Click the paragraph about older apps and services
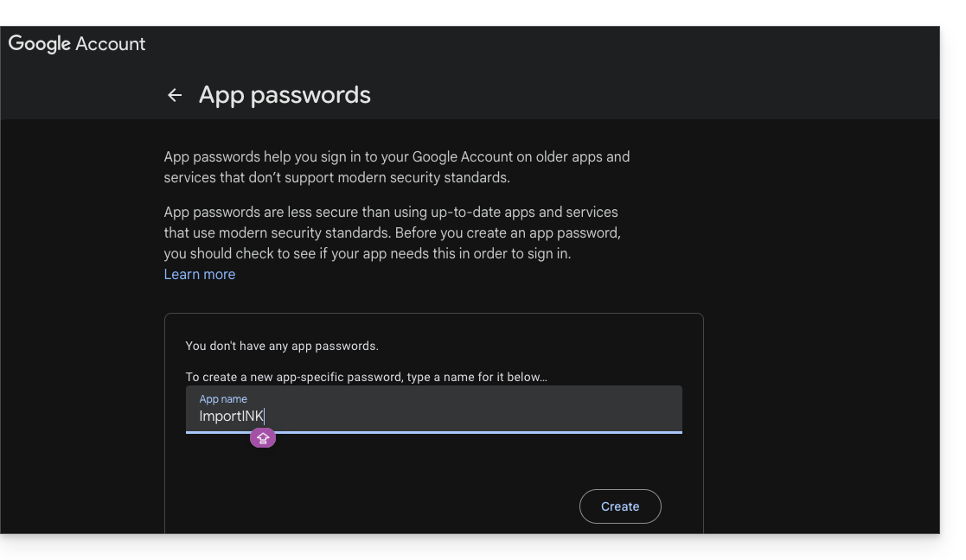966x560 pixels. click(396, 168)
